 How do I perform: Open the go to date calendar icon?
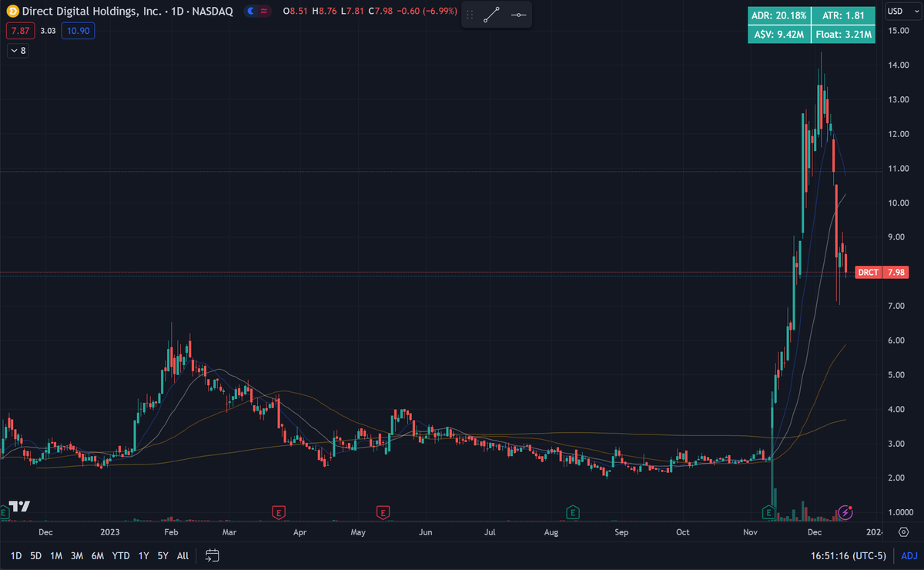tap(213, 555)
